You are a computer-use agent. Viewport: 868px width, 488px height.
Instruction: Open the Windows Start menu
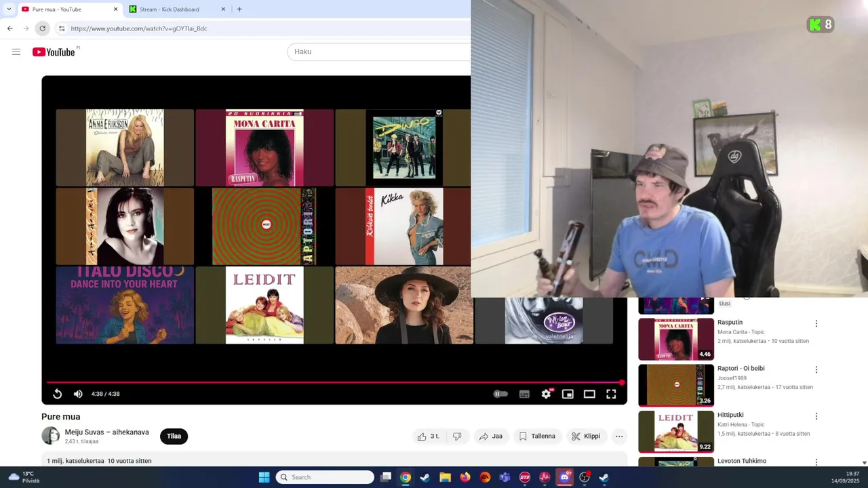pyautogui.click(x=264, y=477)
